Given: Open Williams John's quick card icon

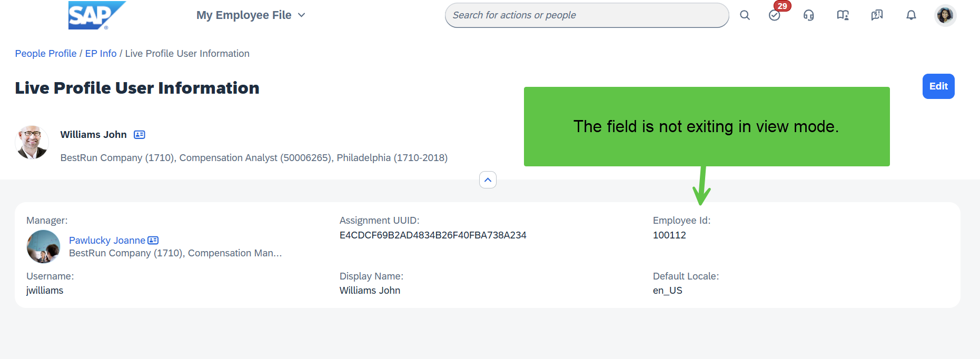Looking at the screenshot, I should [140, 135].
